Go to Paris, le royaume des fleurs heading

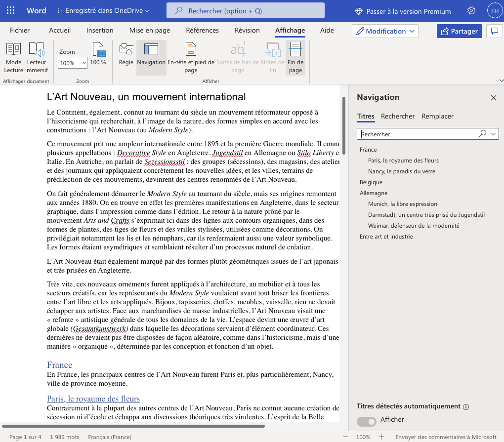pyautogui.click(x=403, y=161)
